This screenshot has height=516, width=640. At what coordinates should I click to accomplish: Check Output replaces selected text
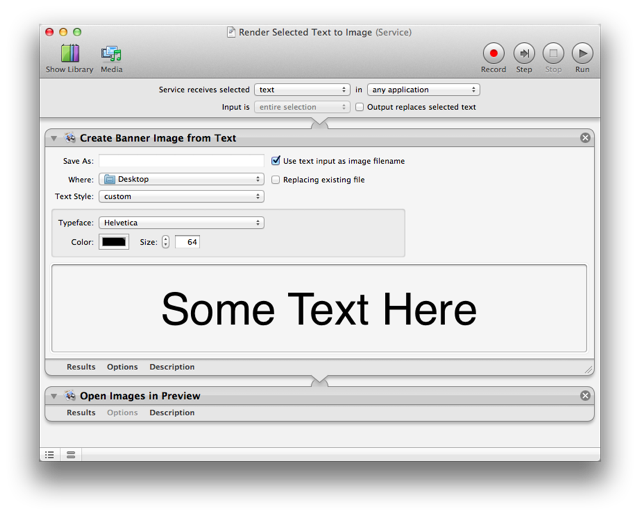point(360,107)
